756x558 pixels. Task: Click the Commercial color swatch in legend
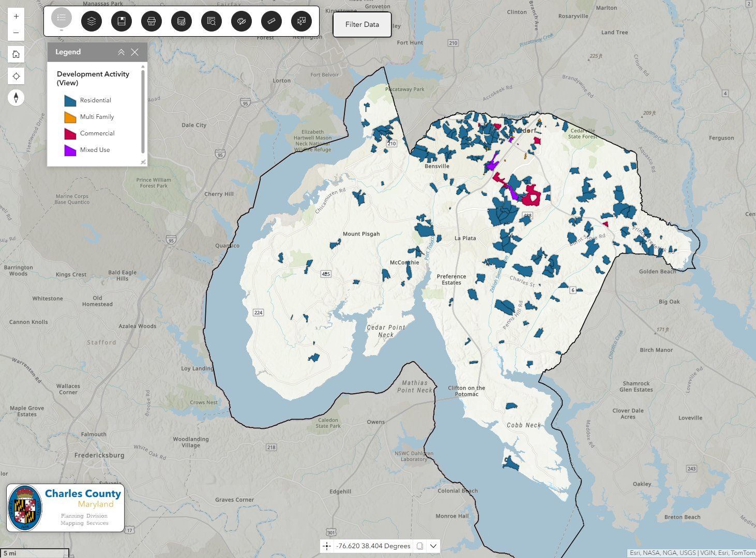pos(70,134)
